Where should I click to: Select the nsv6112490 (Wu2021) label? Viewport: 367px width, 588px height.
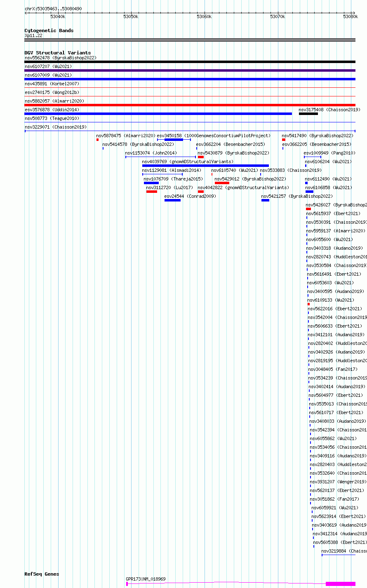(329, 179)
